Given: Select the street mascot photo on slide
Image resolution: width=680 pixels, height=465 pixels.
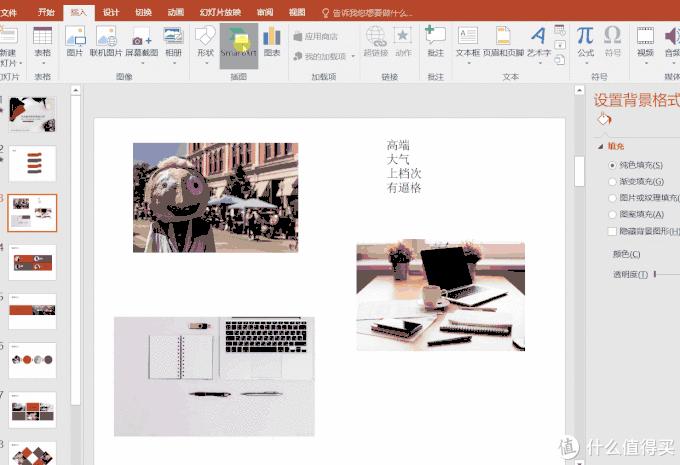Looking at the screenshot, I should (x=216, y=197).
